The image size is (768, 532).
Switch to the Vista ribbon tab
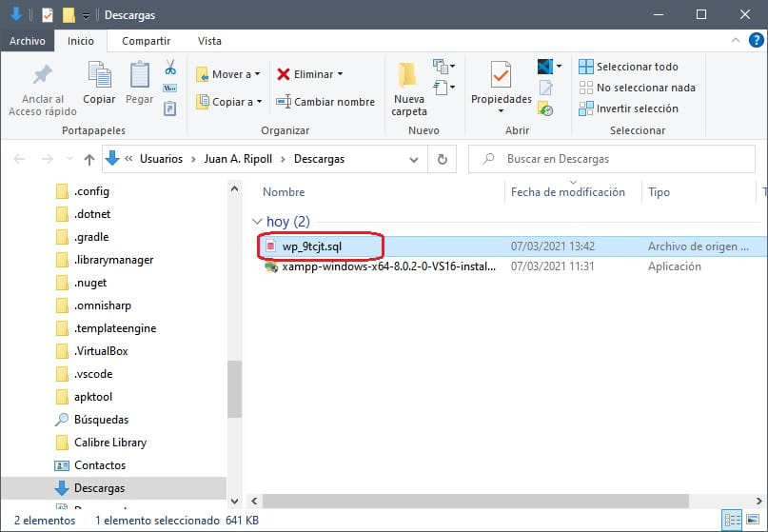pos(209,41)
